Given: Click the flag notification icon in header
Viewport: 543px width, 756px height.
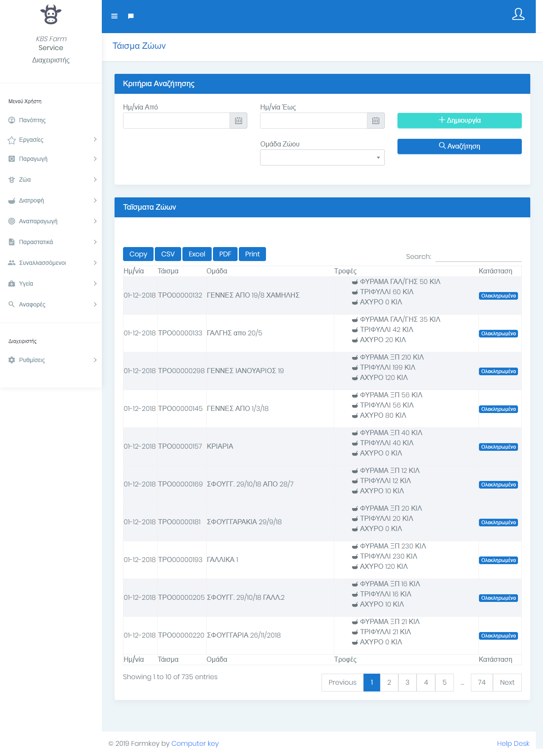Looking at the screenshot, I should coord(131,16).
